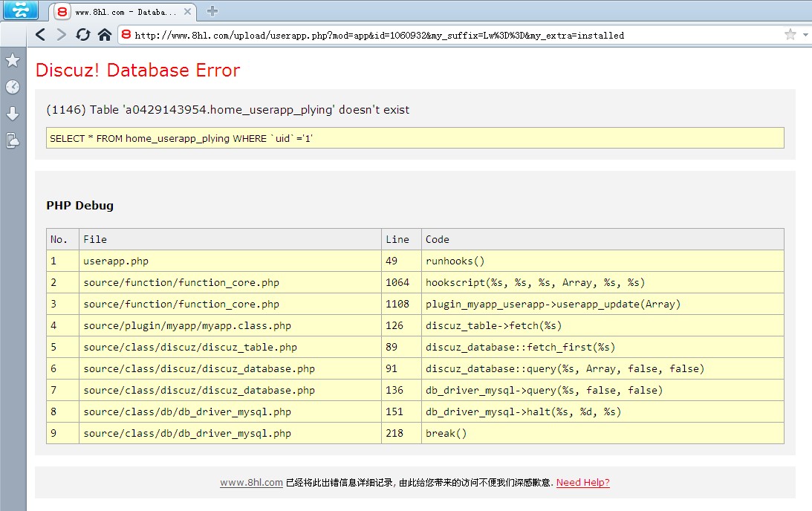Click line number 91 cell

pos(401,368)
